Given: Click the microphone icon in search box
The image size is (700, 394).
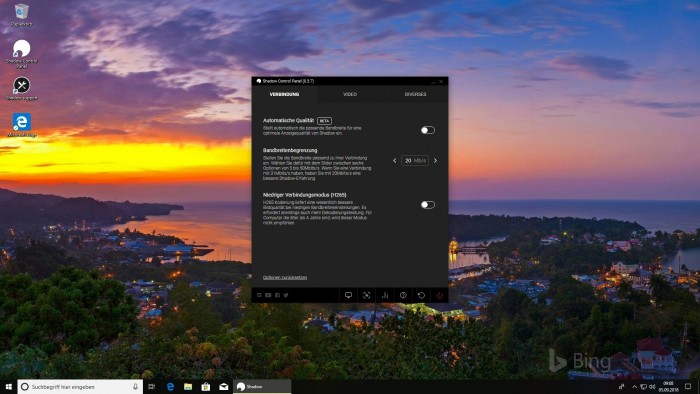Looking at the screenshot, I should (135, 387).
